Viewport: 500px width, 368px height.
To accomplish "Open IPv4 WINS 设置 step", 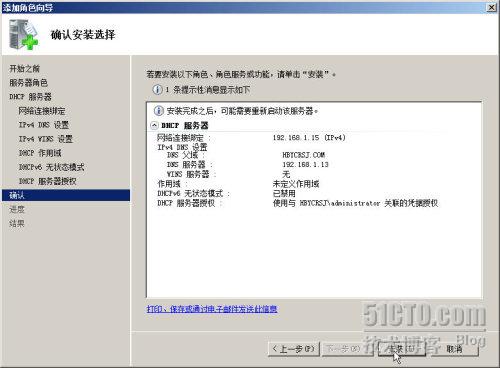I will pos(46,139).
